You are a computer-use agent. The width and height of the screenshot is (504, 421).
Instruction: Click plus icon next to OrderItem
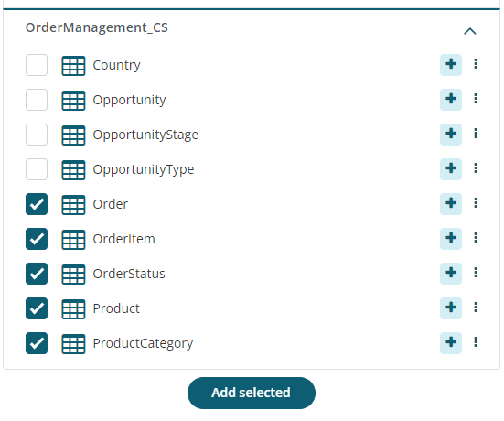[x=451, y=239]
